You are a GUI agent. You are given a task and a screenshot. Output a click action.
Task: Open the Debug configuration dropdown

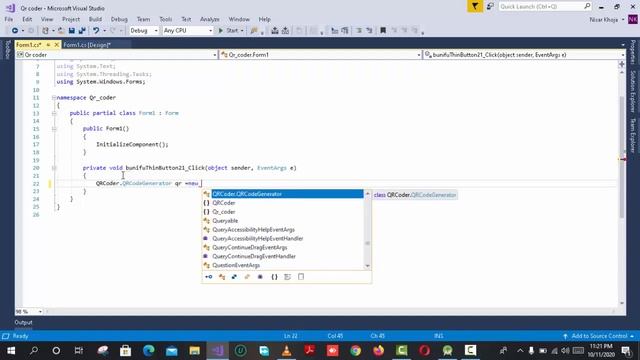click(144, 31)
